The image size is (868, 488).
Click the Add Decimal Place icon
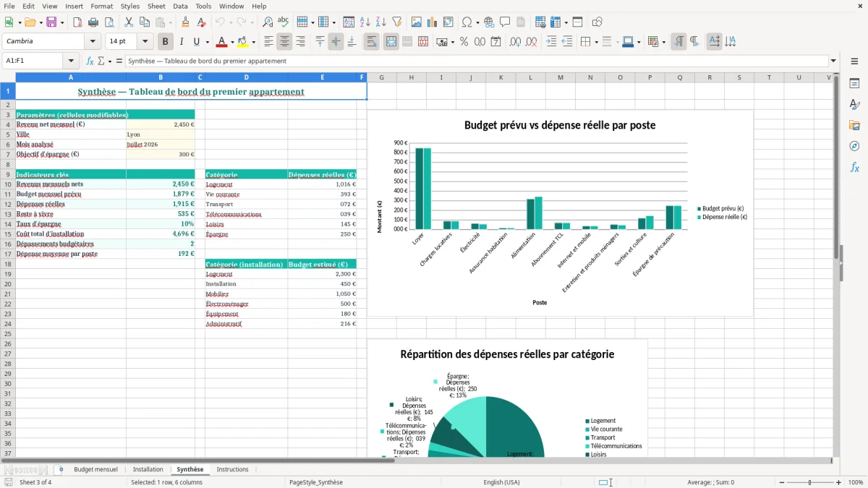(x=516, y=42)
